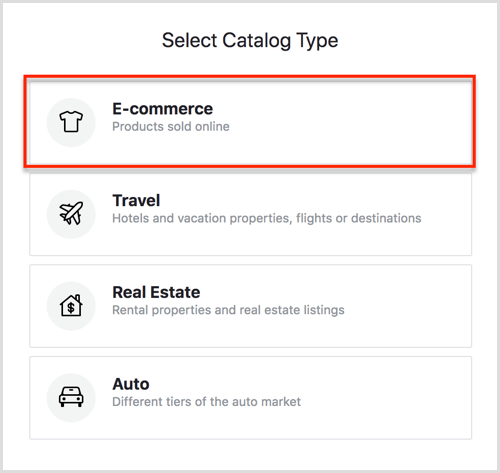Click the 'Products sold online' description
This screenshot has height=473, width=500.
coord(171,127)
